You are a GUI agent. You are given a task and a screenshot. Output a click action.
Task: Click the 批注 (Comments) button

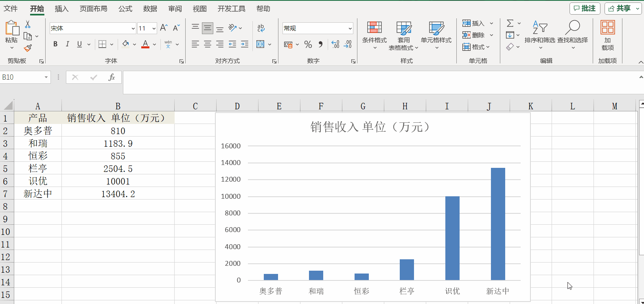pos(585,9)
